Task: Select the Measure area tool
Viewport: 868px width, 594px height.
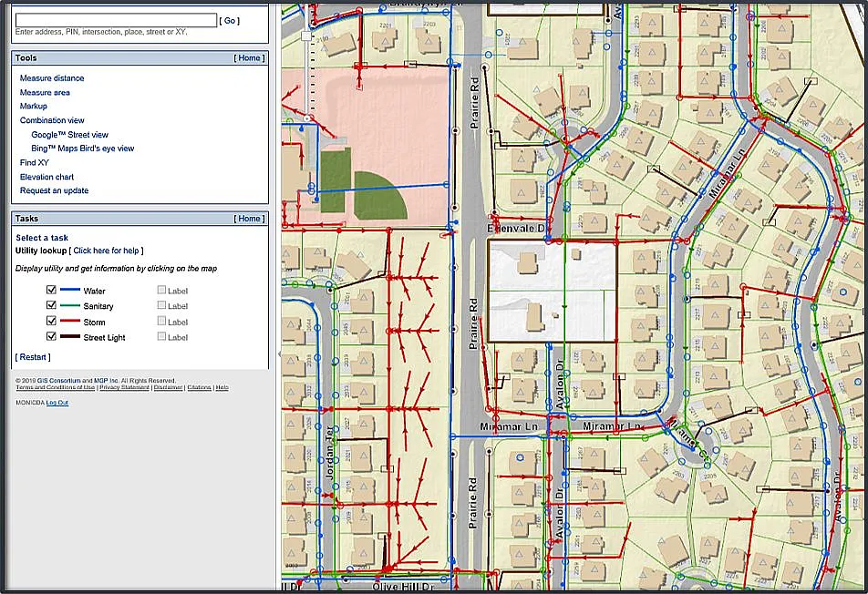Action: pos(45,92)
